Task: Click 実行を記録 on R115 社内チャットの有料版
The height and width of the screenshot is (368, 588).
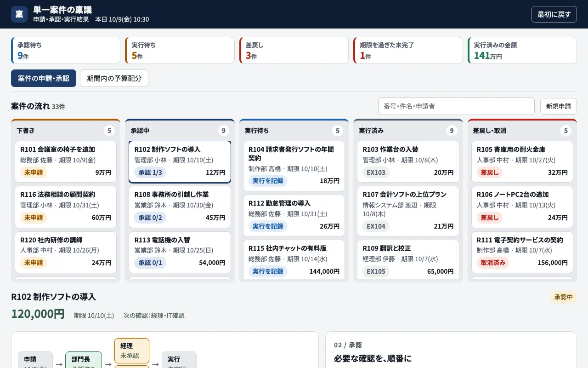Action: click(x=268, y=271)
